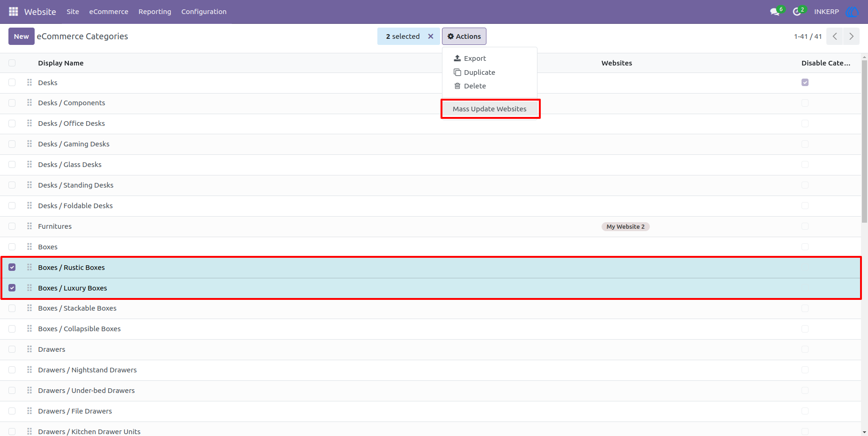Grab drag handle for Boxes / Collapsible Boxes
Image resolution: width=868 pixels, height=436 pixels.
click(29, 328)
